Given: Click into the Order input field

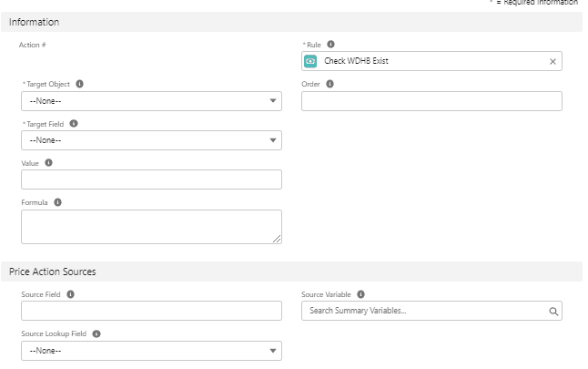Looking at the screenshot, I should pyautogui.click(x=431, y=101).
